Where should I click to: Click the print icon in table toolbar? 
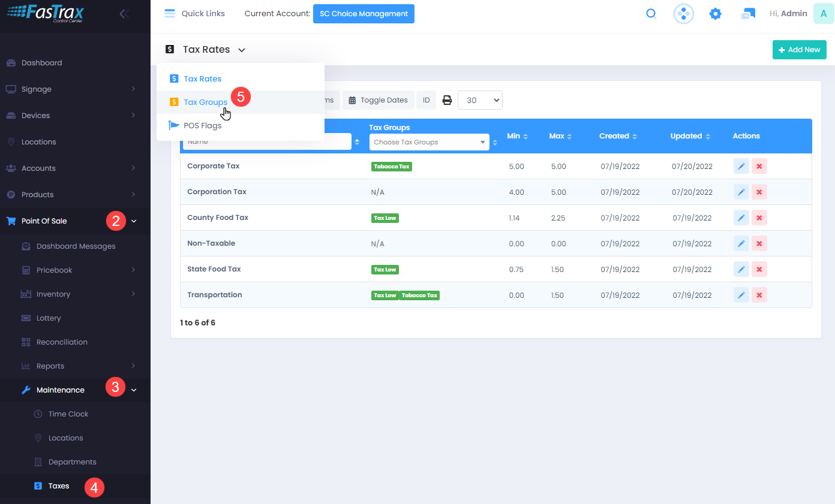pos(447,100)
